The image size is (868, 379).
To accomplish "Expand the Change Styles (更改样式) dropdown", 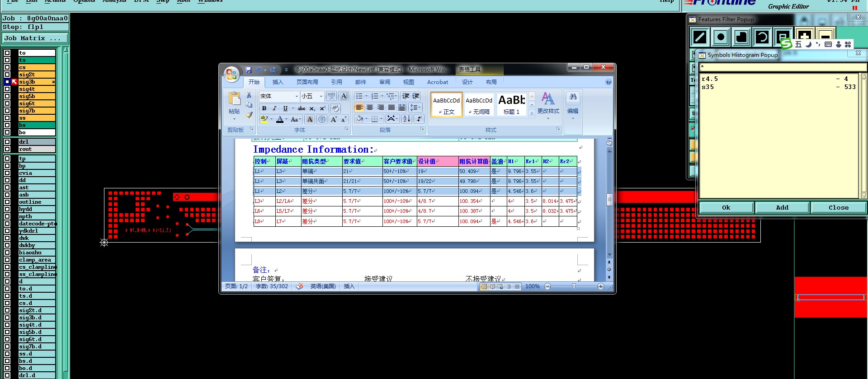I will pyautogui.click(x=548, y=119).
